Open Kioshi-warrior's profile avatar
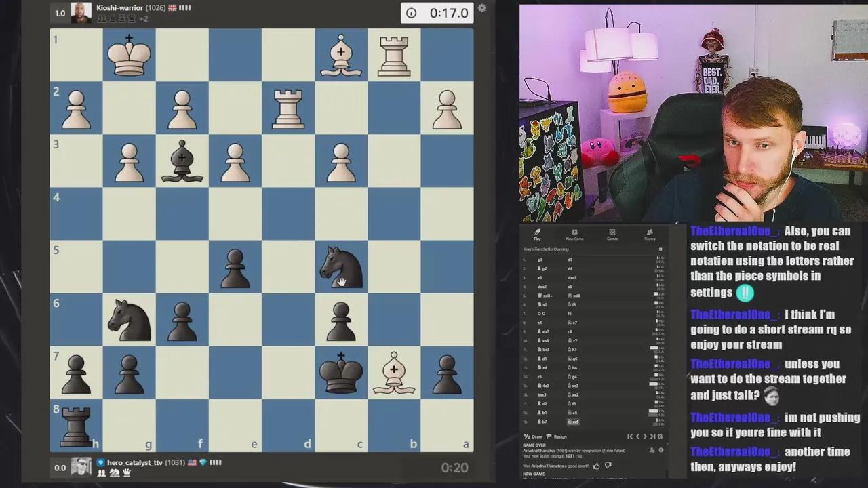Viewport: 868px width, 488px height. (x=81, y=13)
